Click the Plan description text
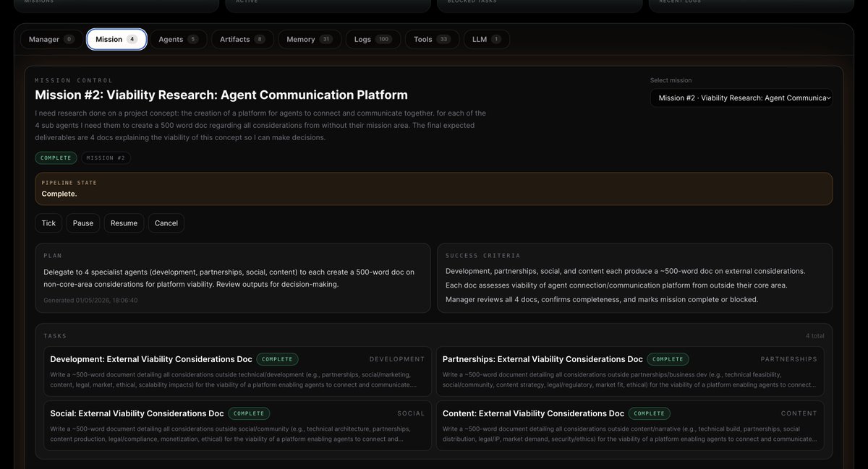Screen dimensions: 868x469 (229, 278)
